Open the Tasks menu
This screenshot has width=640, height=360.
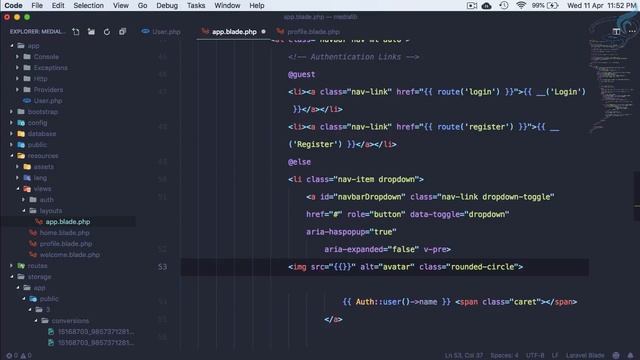pos(196,5)
